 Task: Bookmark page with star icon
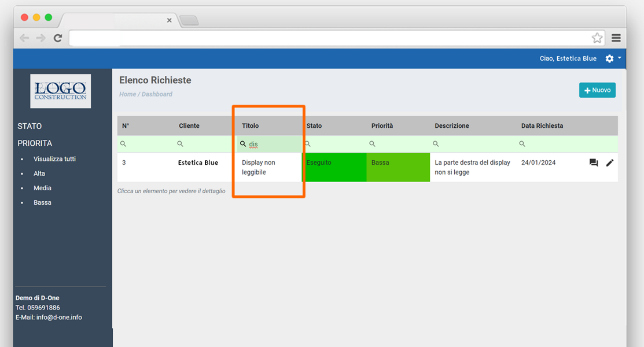597,38
